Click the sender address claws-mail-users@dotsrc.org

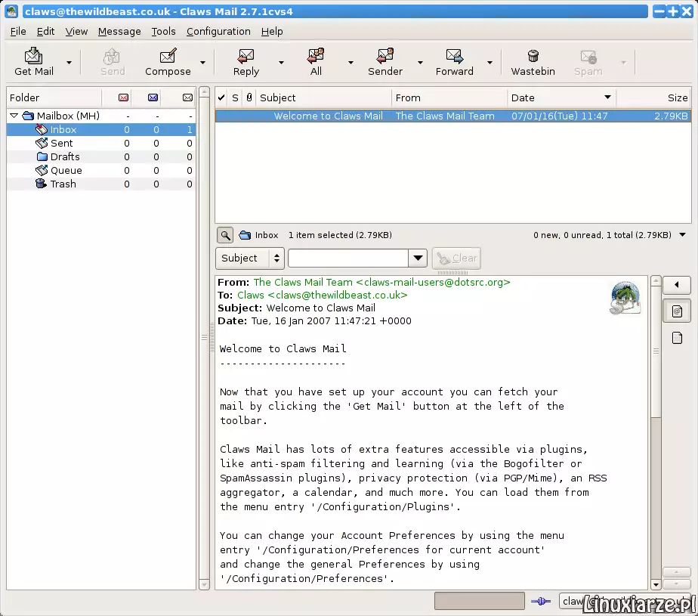coord(433,283)
